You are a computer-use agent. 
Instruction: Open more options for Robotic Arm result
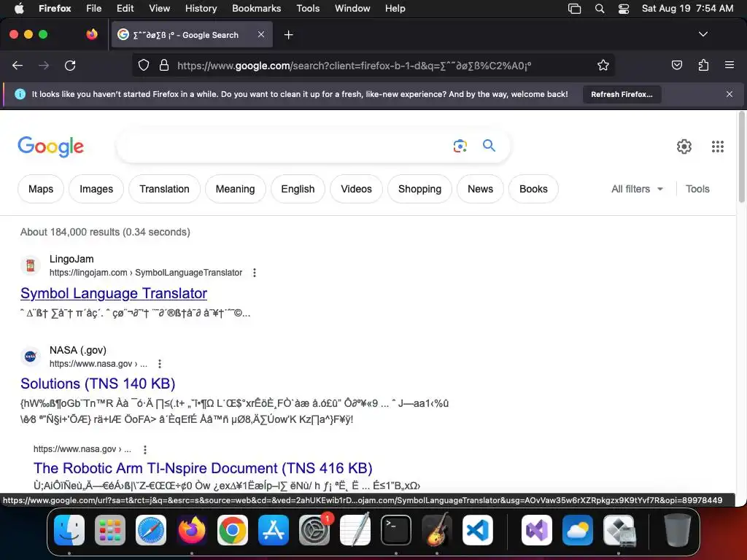click(145, 449)
